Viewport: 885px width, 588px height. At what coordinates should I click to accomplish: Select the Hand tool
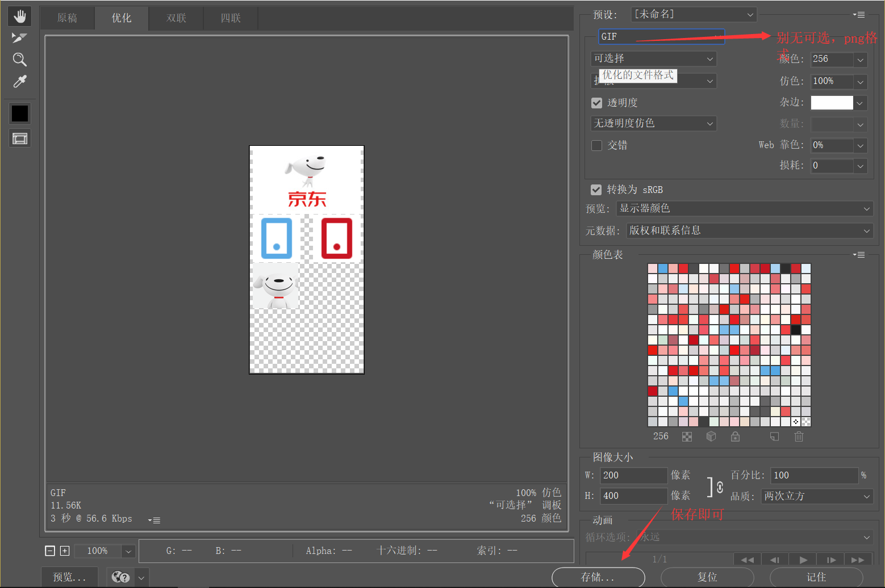point(20,16)
